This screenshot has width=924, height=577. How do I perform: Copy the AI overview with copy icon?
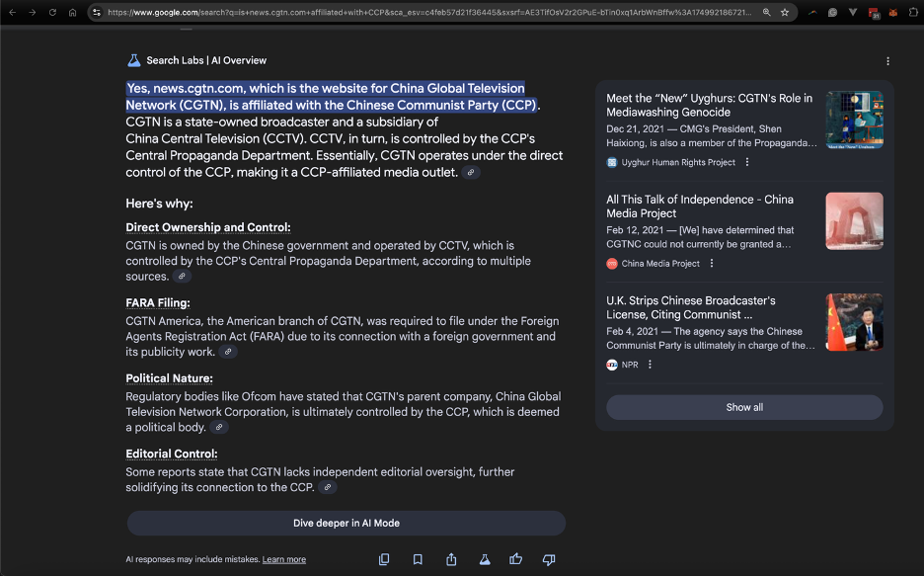[384, 559]
